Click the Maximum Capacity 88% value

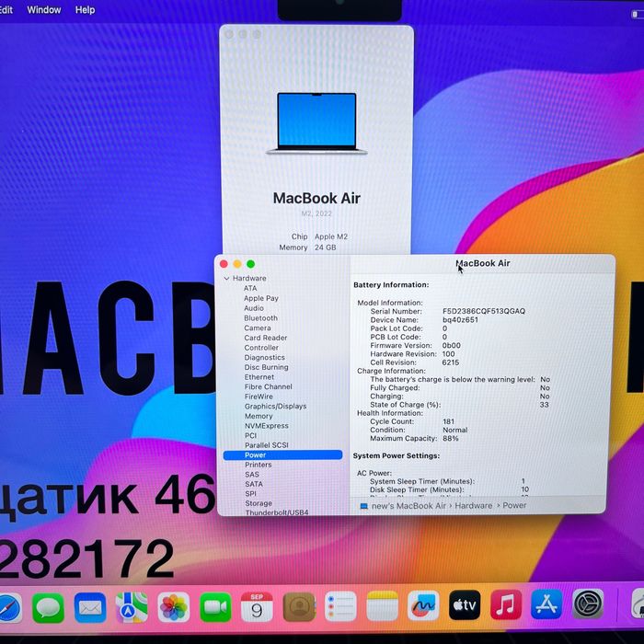tap(450, 438)
